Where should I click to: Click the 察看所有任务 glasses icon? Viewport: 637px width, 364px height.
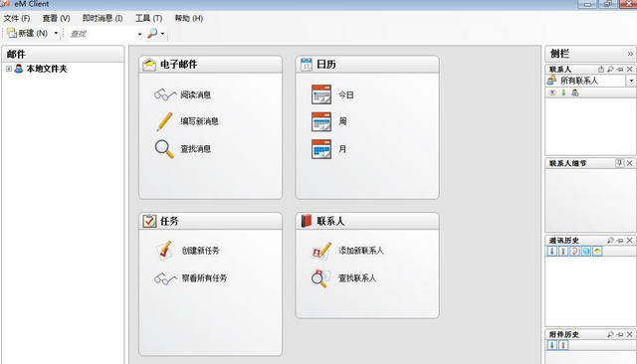165,278
